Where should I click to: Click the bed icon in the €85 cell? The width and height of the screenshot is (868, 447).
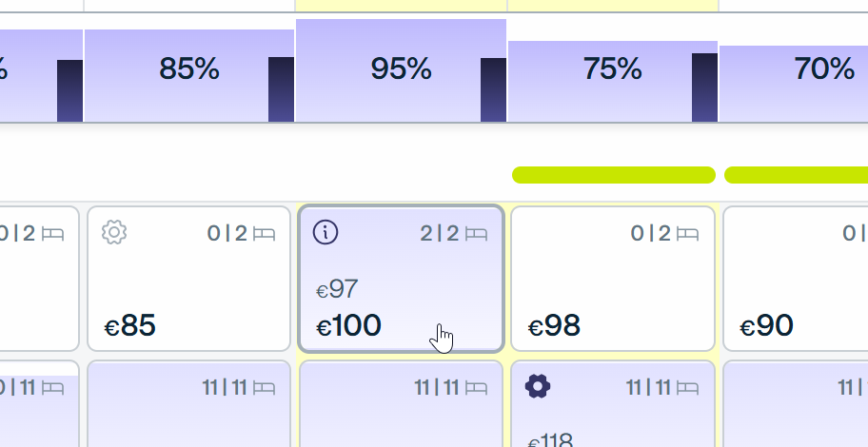(x=264, y=235)
